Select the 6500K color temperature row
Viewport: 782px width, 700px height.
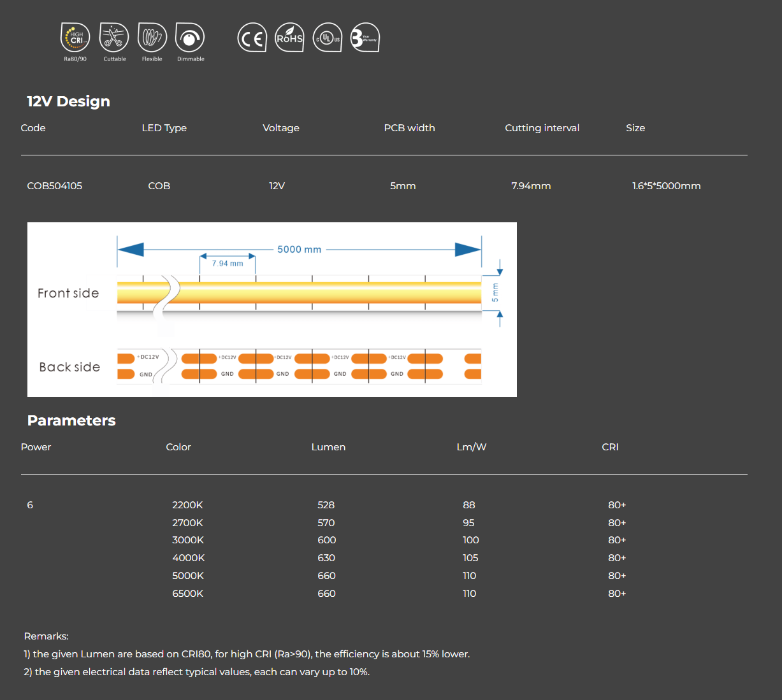coord(187,594)
